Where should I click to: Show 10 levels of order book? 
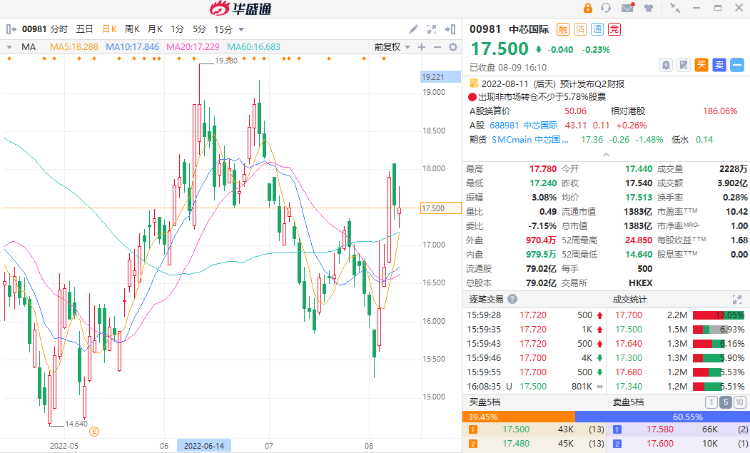coord(739,402)
